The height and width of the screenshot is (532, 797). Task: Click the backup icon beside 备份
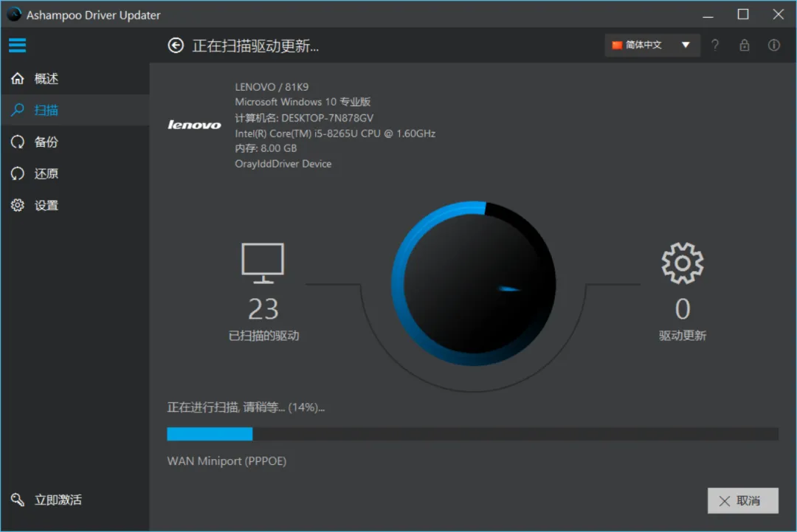tap(18, 142)
